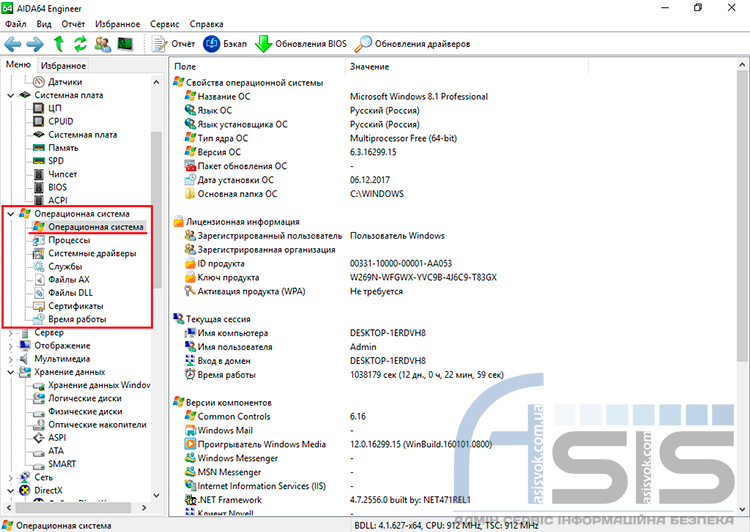
Task: Expand the Мультимедиа tree node
Action: tap(11, 359)
